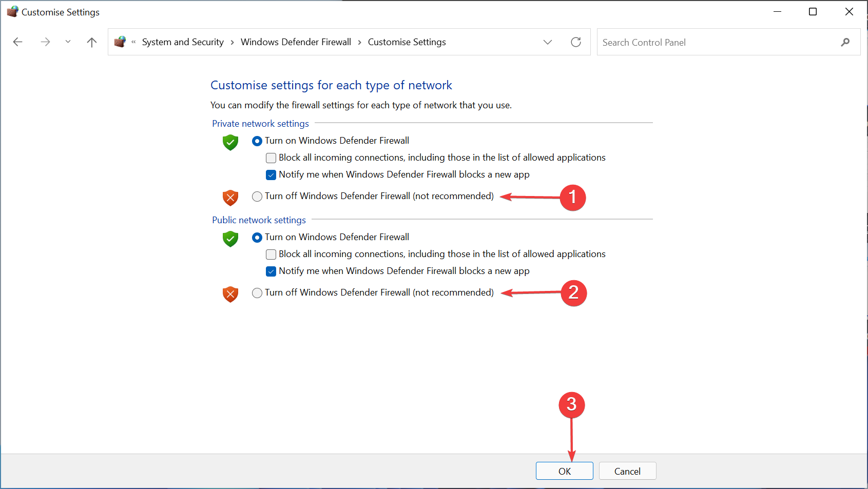
Task: Open the System and Security breadcrumb
Action: coord(183,42)
